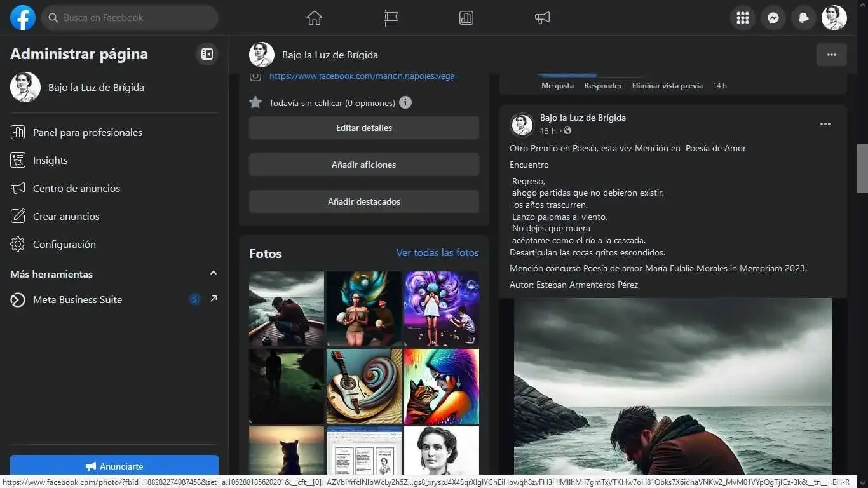Viewport: 868px width, 488px height.
Task: Focus the Busca en Facebook search field
Action: (x=130, y=18)
